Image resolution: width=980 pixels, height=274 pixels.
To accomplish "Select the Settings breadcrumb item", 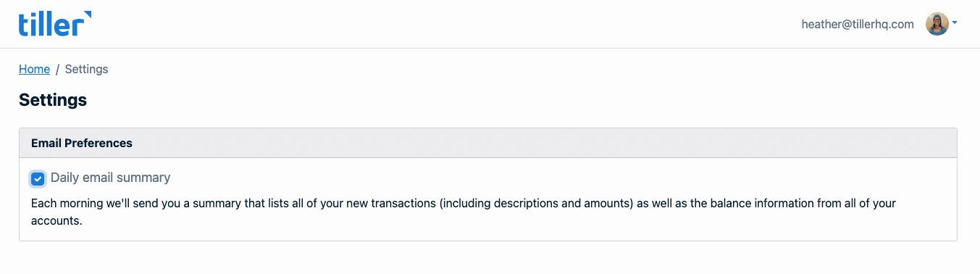I will (x=86, y=69).
